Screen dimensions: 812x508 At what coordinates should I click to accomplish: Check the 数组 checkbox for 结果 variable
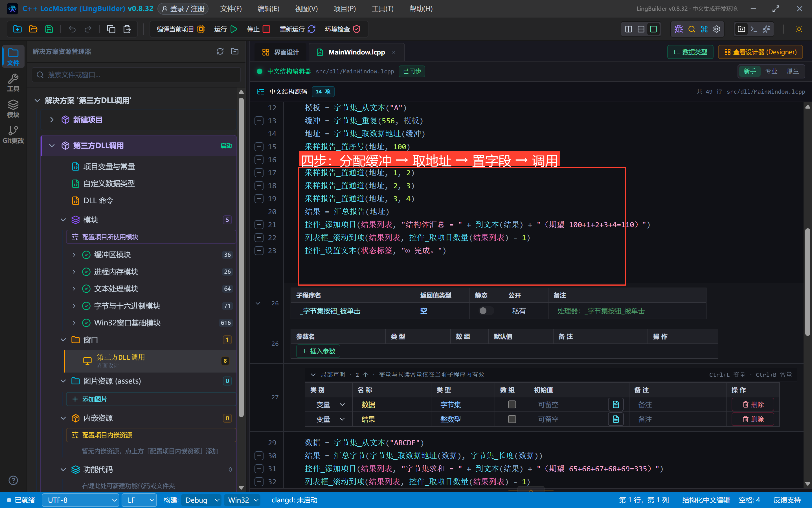(512, 419)
